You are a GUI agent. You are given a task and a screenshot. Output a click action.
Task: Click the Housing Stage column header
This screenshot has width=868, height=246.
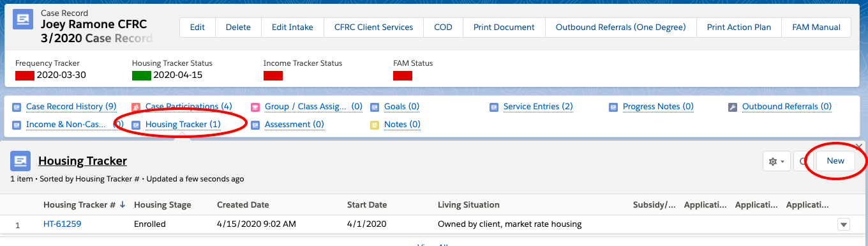point(162,205)
